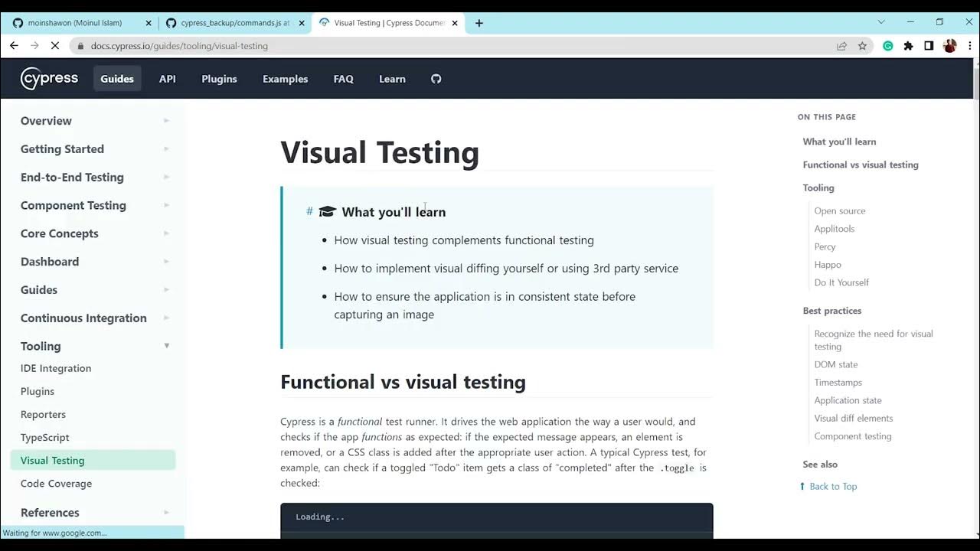Open FAQ in the top navigation
The width and height of the screenshot is (980, 551).
[x=343, y=79]
